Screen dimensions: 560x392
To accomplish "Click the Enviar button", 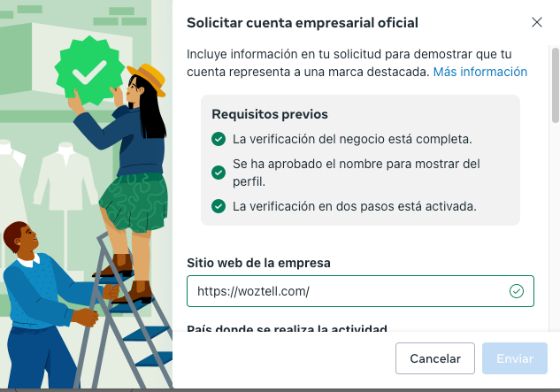I will point(515,358).
